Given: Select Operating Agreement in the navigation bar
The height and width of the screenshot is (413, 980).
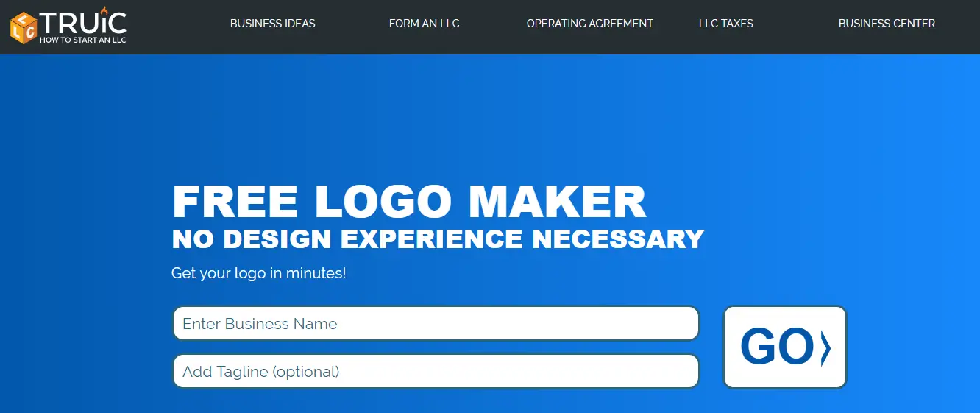Looking at the screenshot, I should (x=589, y=24).
